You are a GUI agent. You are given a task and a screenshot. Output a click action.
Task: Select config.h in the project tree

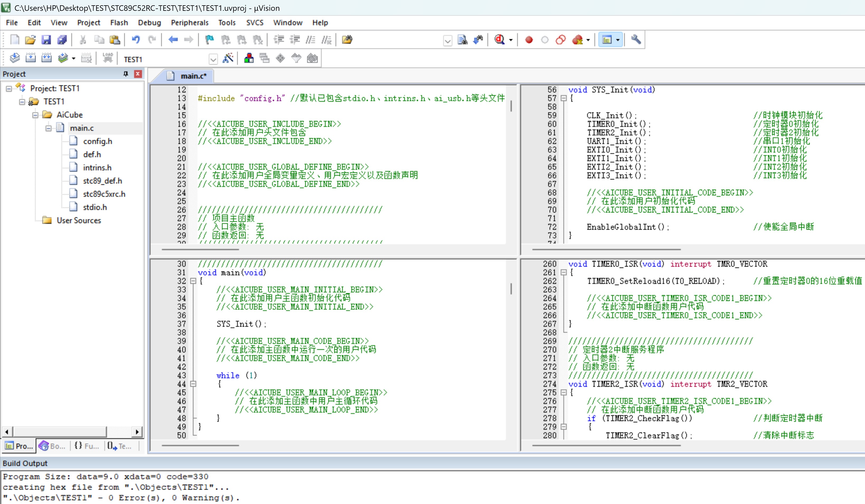(x=97, y=141)
